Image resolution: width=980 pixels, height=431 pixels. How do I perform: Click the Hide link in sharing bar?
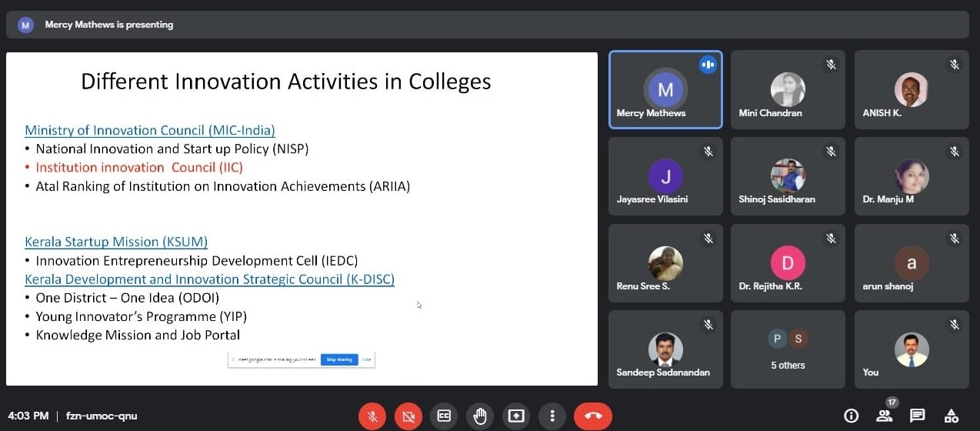point(367,359)
